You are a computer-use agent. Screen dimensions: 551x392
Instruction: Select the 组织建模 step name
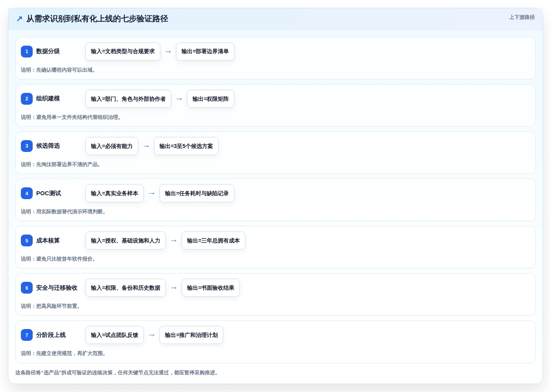(48, 99)
